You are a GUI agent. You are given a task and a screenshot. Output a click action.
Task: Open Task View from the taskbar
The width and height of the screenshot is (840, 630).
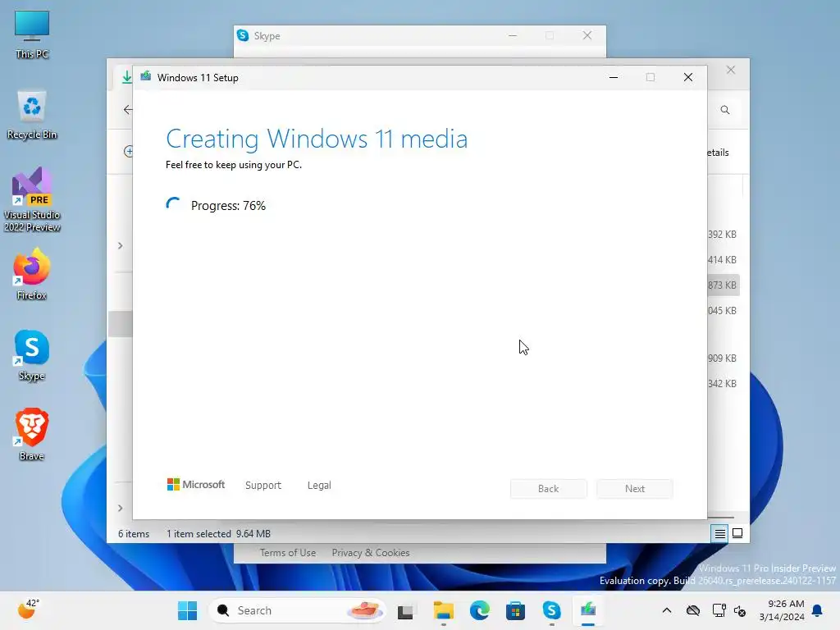(405, 610)
